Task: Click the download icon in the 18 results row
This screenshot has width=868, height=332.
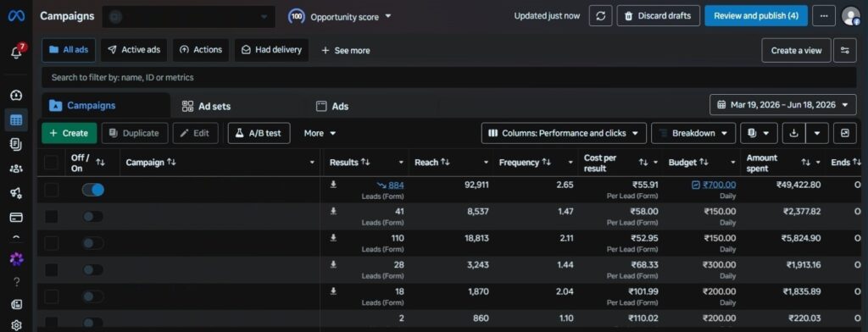Action: click(x=333, y=291)
